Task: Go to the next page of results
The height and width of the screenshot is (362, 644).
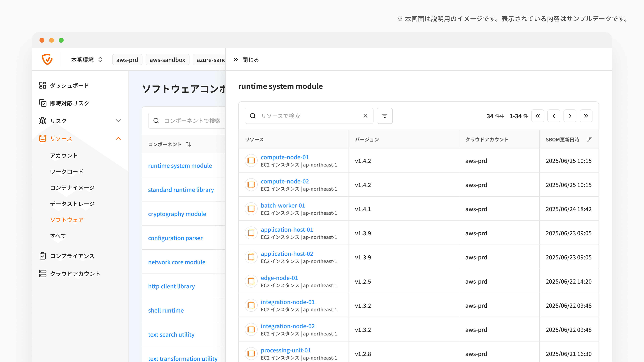Action: click(570, 116)
